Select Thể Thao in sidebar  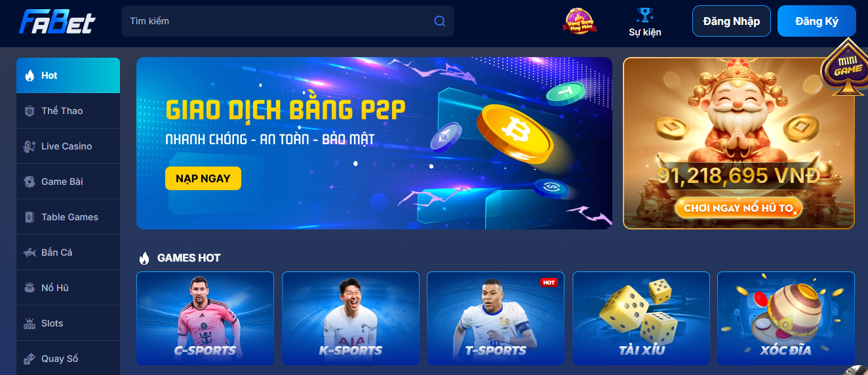click(x=68, y=111)
